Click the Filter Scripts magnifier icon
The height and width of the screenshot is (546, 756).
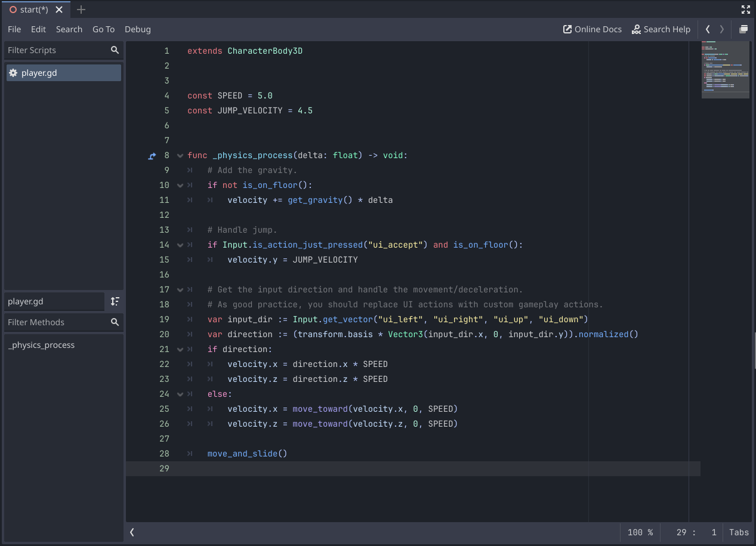click(x=113, y=50)
